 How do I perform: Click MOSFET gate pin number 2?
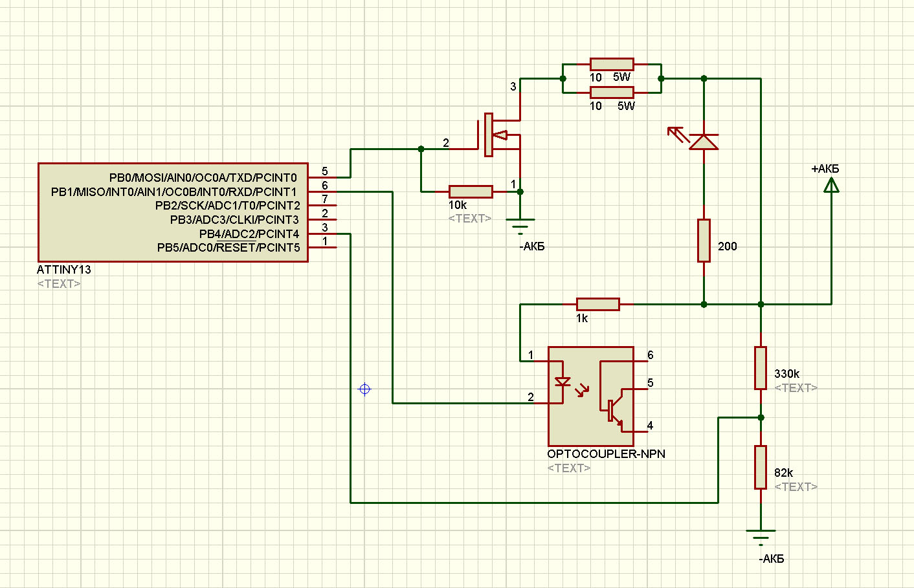[446, 142]
